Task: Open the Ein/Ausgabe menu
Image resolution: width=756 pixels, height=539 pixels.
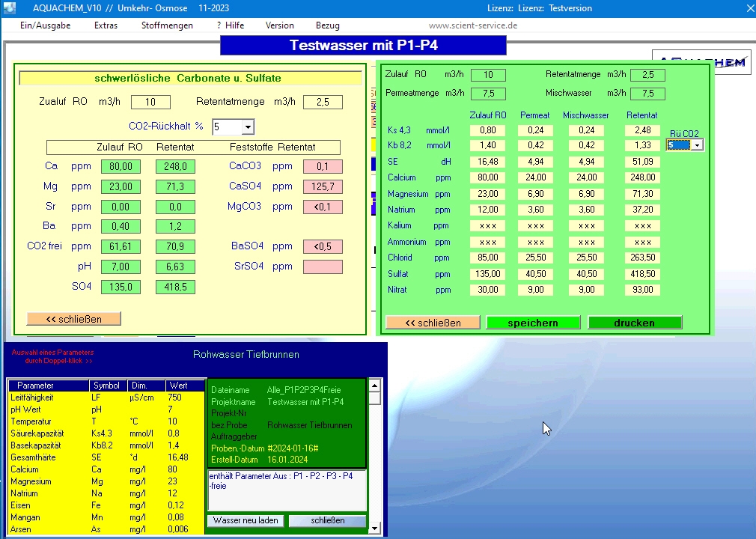Action: tap(45, 25)
